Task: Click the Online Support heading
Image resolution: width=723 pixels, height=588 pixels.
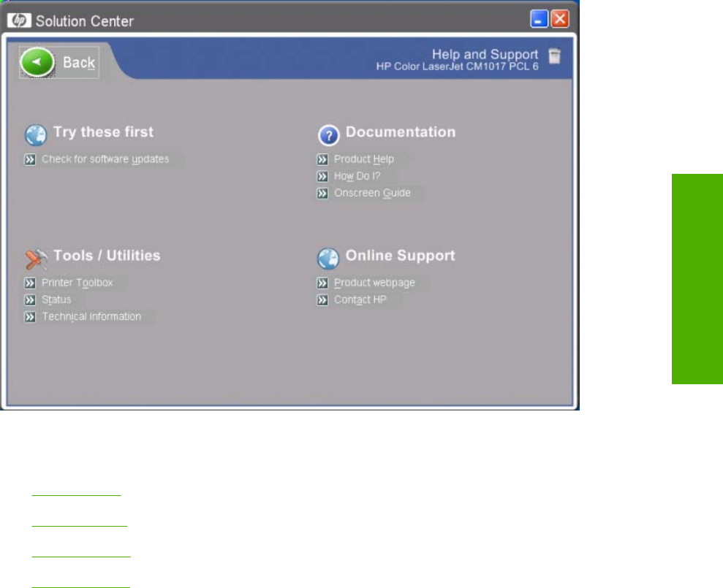Action: click(400, 256)
